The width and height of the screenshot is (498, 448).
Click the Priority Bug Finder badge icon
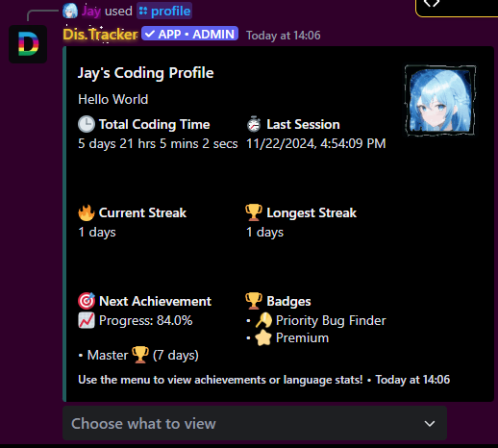pyautogui.click(x=263, y=320)
